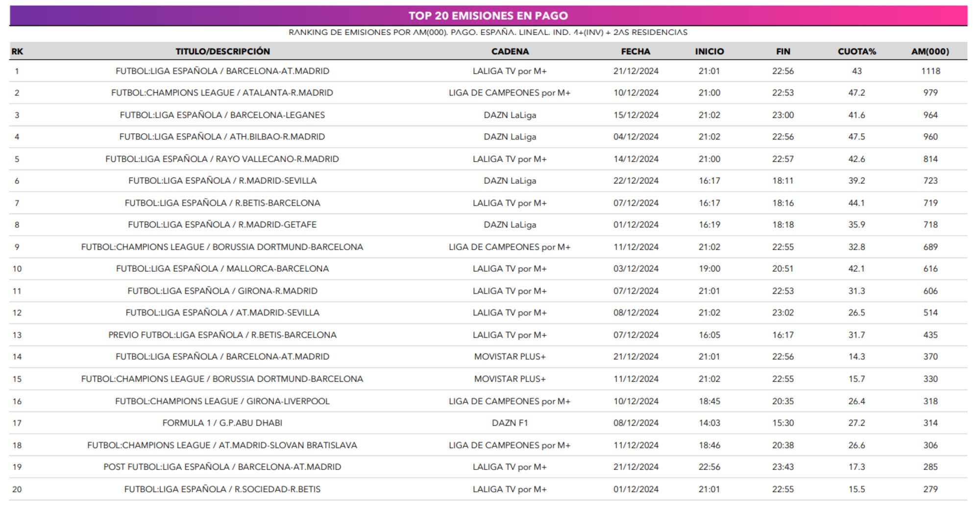Click the PREVIO FUTBOL R.BETIS-BARCELONA entry

(222, 335)
